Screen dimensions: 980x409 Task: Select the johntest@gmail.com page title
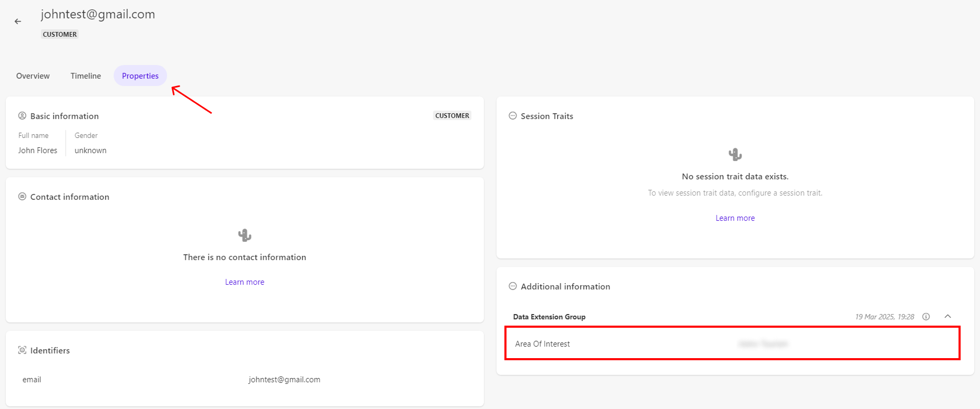pyautogui.click(x=98, y=14)
